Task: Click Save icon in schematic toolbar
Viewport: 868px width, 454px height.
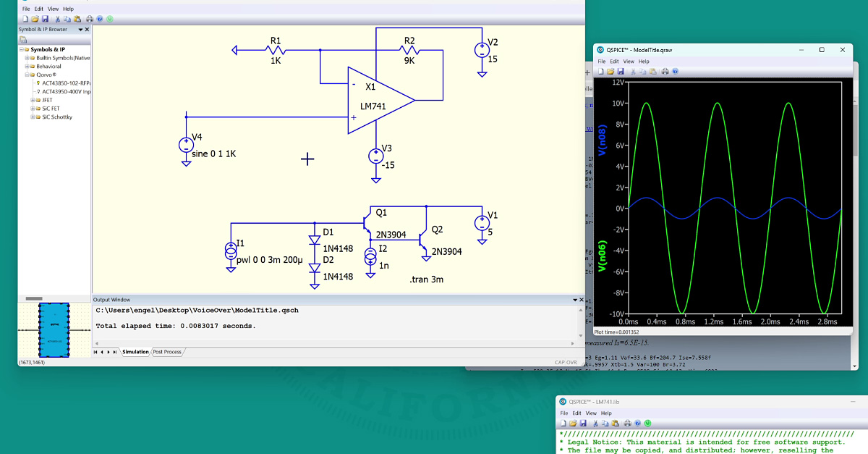Action: pyautogui.click(x=45, y=19)
